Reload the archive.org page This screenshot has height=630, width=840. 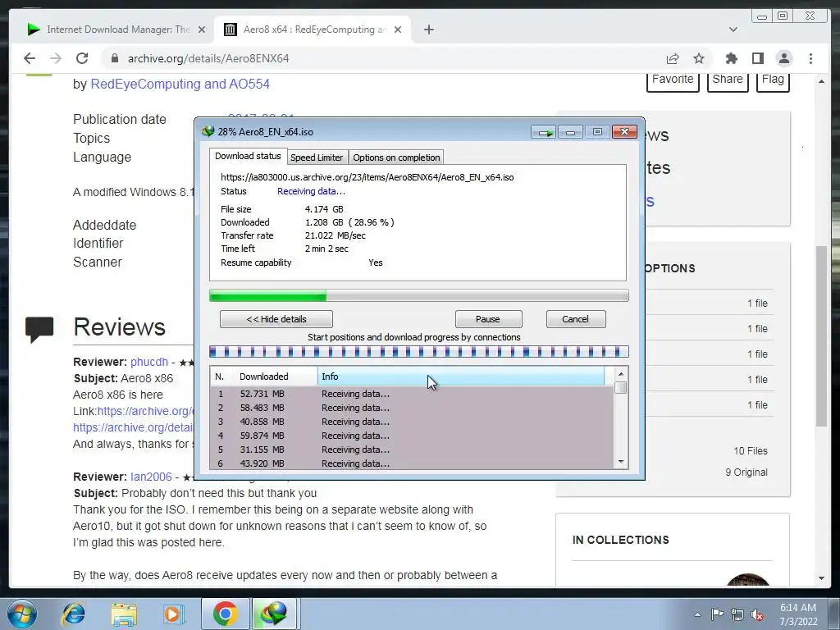click(x=82, y=58)
